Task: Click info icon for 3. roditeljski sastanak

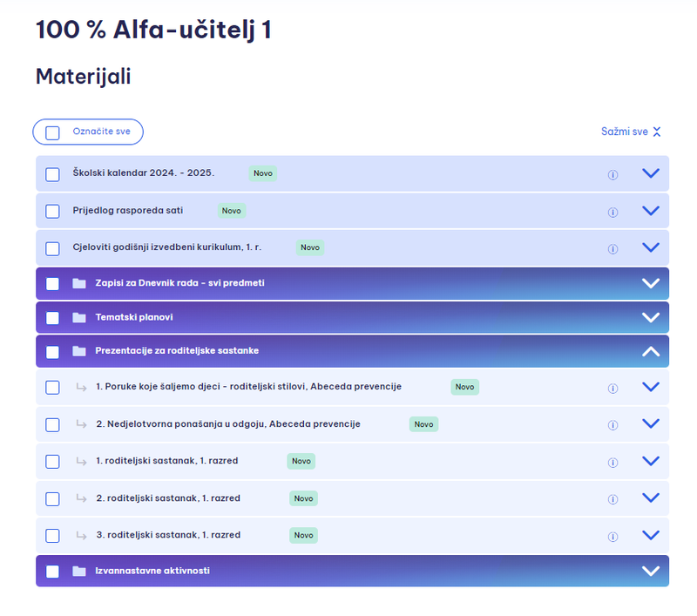Action: (x=612, y=537)
